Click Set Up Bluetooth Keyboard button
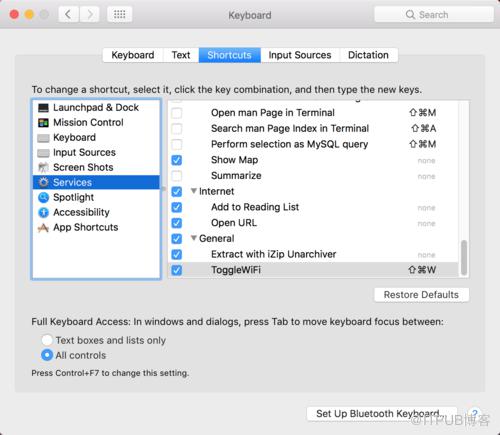Image resolution: width=500 pixels, height=435 pixels. click(382, 414)
